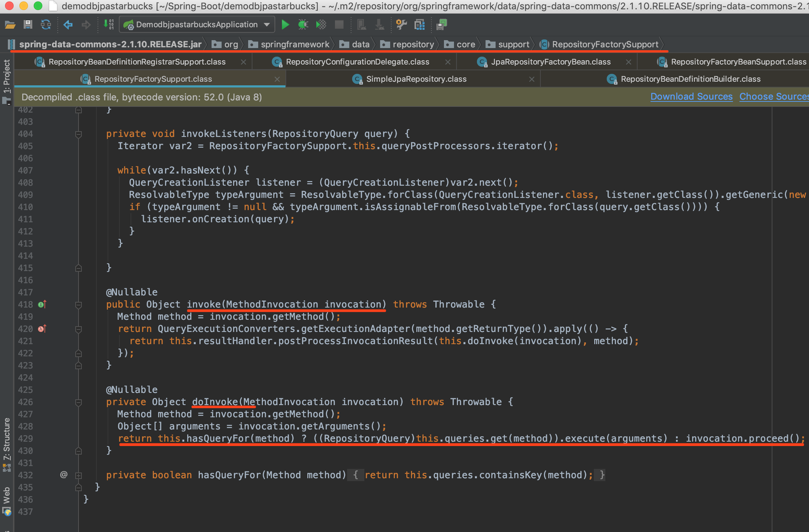Navigate forward with the right arrow

pos(86,24)
